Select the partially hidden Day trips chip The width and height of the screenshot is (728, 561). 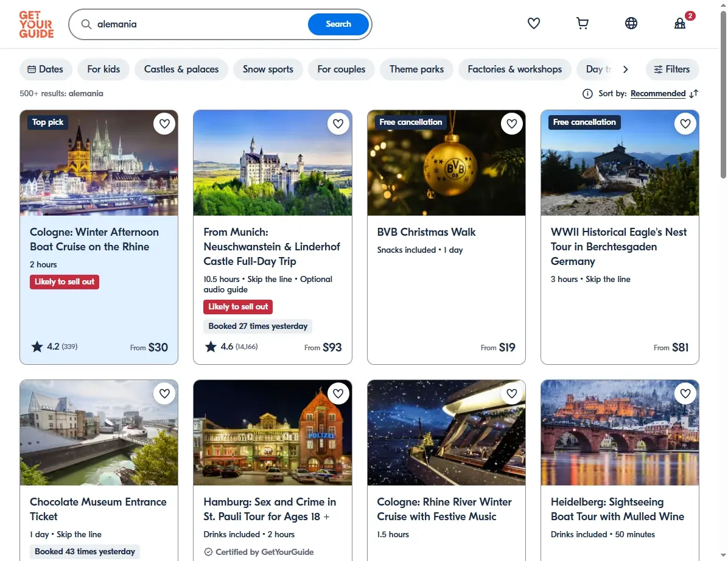(x=596, y=69)
